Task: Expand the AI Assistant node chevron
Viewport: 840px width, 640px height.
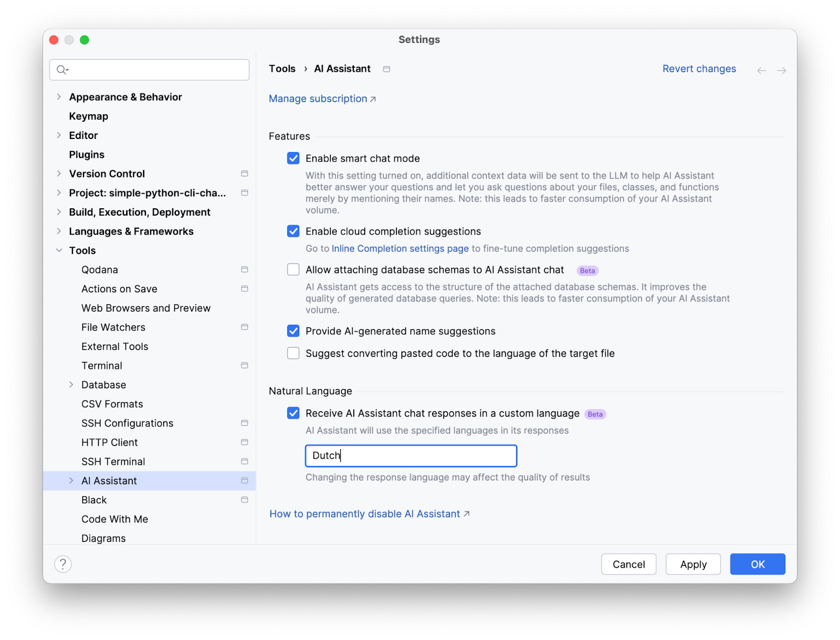Action: coord(71,481)
